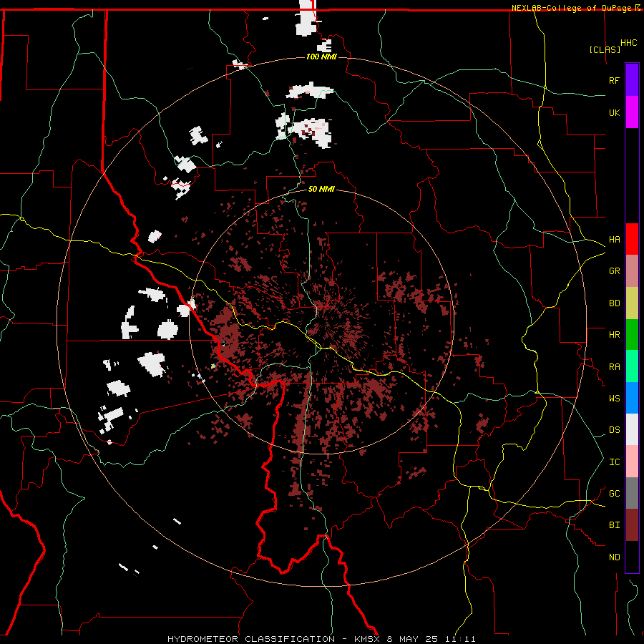The height and width of the screenshot is (644, 644).
Task: Select the yellow BD legend swatch
Action: pyautogui.click(x=632, y=303)
